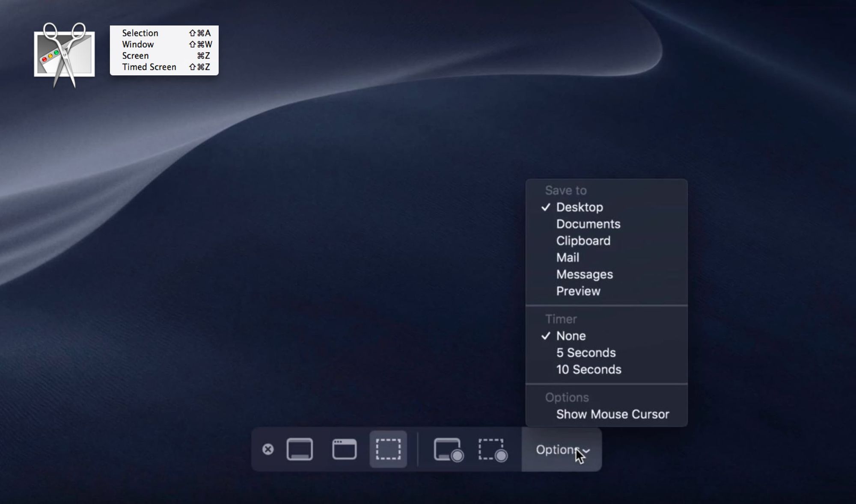Screen dimensions: 856x504
Task: Choose Documents as save destination
Action: (x=588, y=224)
